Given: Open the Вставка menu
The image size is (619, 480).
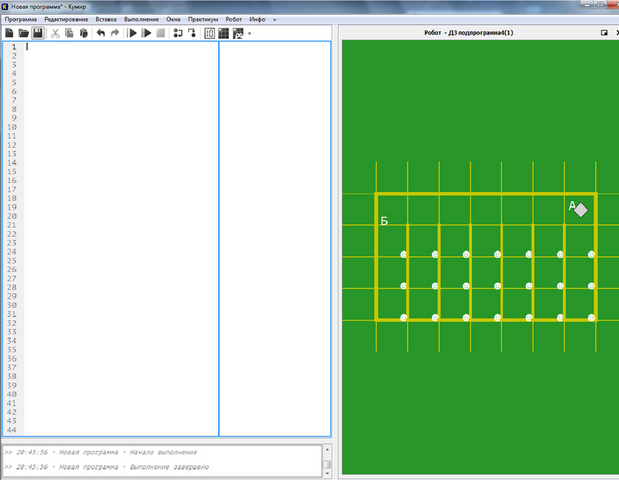Looking at the screenshot, I should tap(106, 19).
